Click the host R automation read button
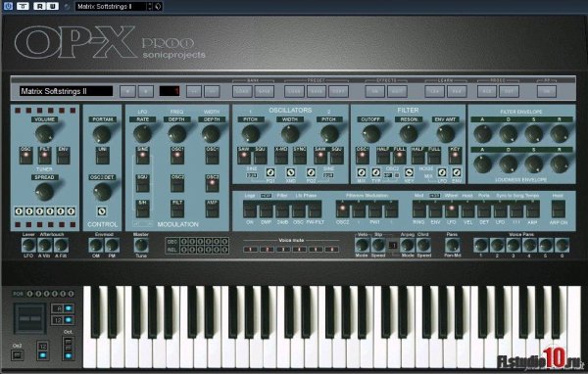This screenshot has height=374, width=588. point(40,6)
